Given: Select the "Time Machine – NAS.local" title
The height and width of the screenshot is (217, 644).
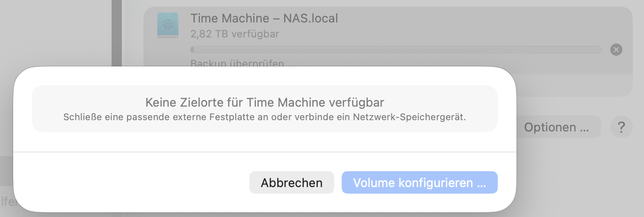Looking at the screenshot, I should pos(264,19).
